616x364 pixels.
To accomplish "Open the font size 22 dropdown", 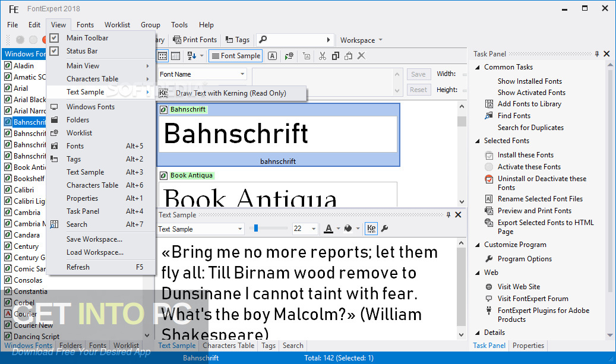I will [314, 229].
